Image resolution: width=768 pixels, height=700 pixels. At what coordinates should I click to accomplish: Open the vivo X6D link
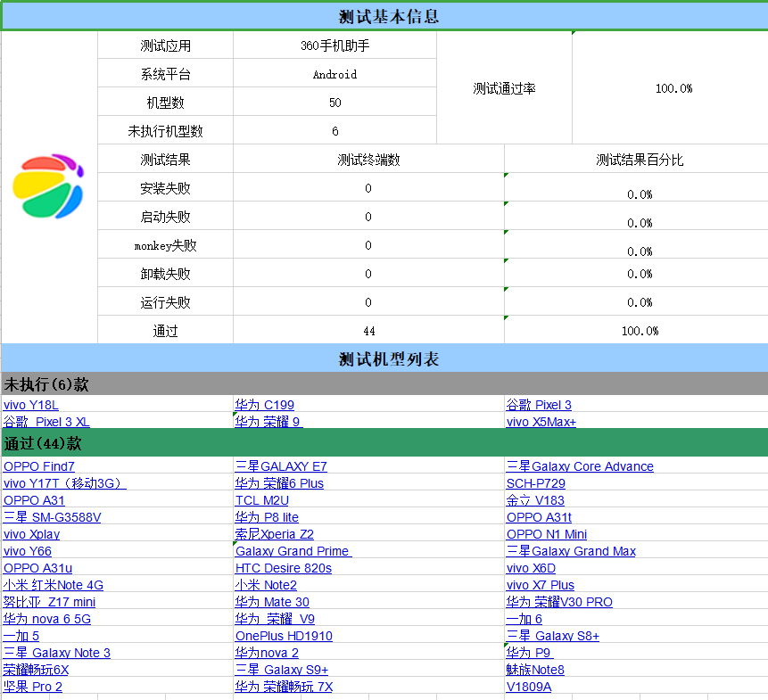point(531,568)
